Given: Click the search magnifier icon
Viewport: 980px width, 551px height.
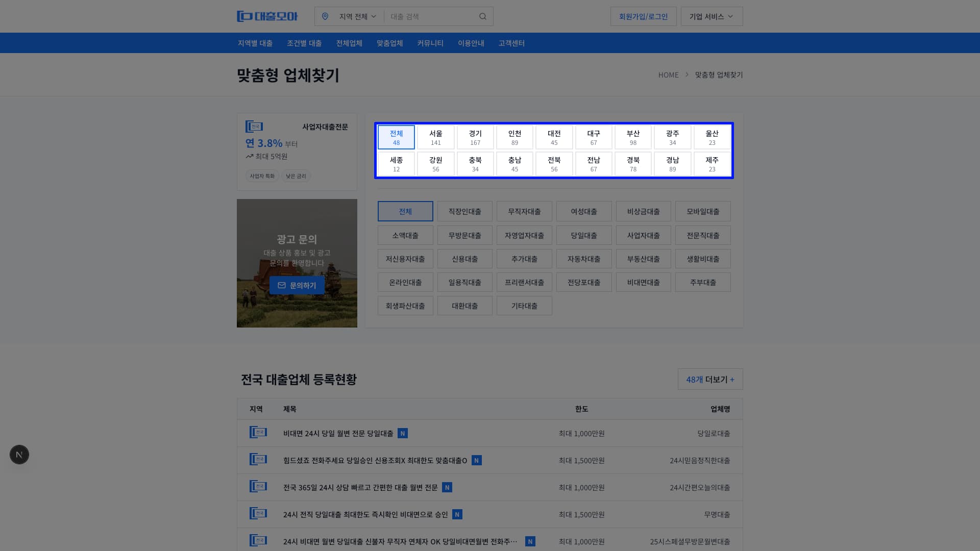Looking at the screenshot, I should 482,16.
